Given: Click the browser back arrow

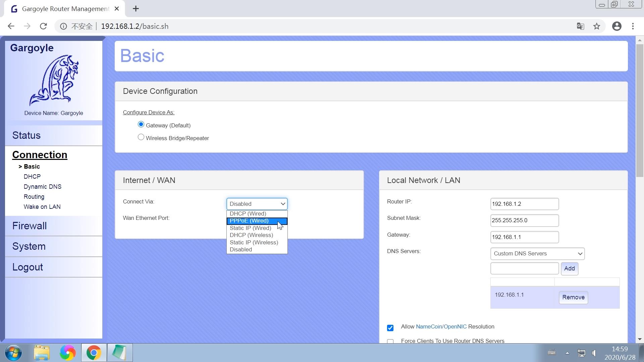Looking at the screenshot, I should tap(11, 26).
